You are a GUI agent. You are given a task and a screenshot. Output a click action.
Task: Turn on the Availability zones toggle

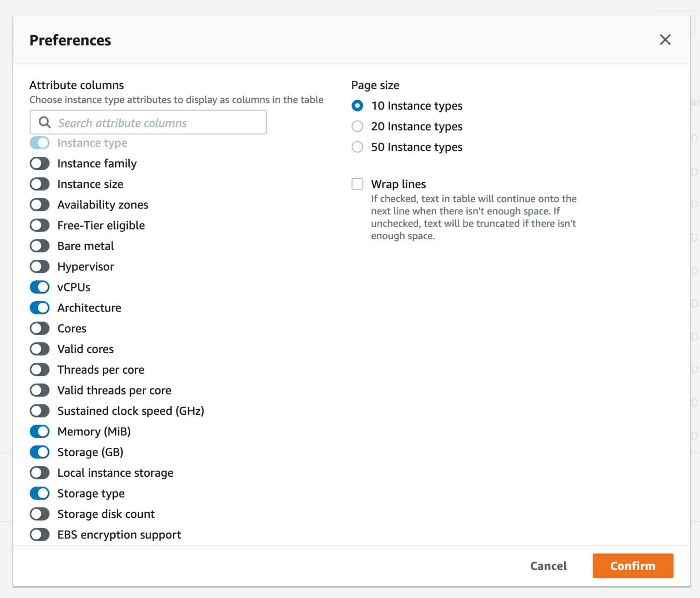pyautogui.click(x=40, y=205)
